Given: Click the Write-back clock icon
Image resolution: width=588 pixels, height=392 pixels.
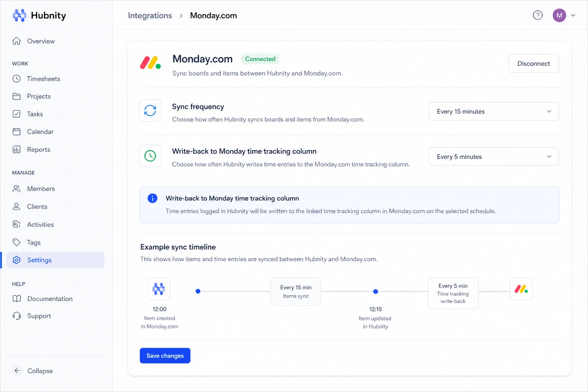Looking at the screenshot, I should pyautogui.click(x=150, y=156).
